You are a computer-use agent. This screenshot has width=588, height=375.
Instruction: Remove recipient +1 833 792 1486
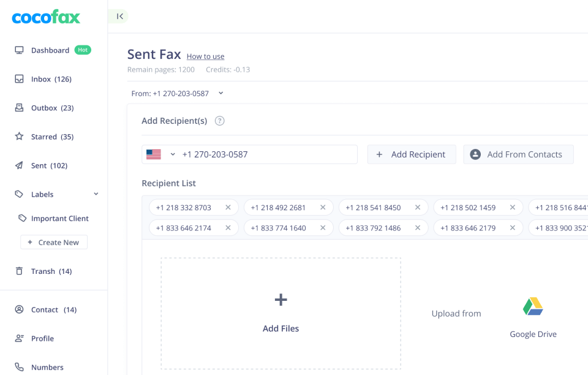pyautogui.click(x=418, y=227)
